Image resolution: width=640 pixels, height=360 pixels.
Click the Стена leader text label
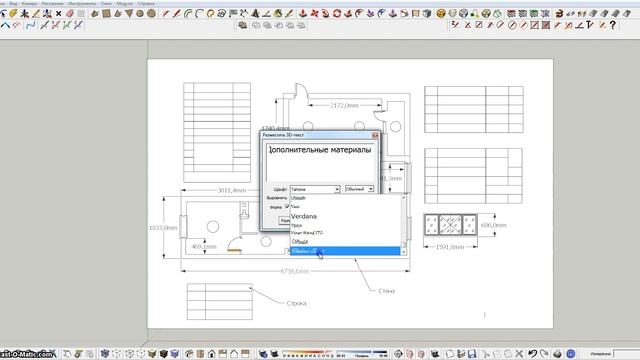(x=387, y=291)
